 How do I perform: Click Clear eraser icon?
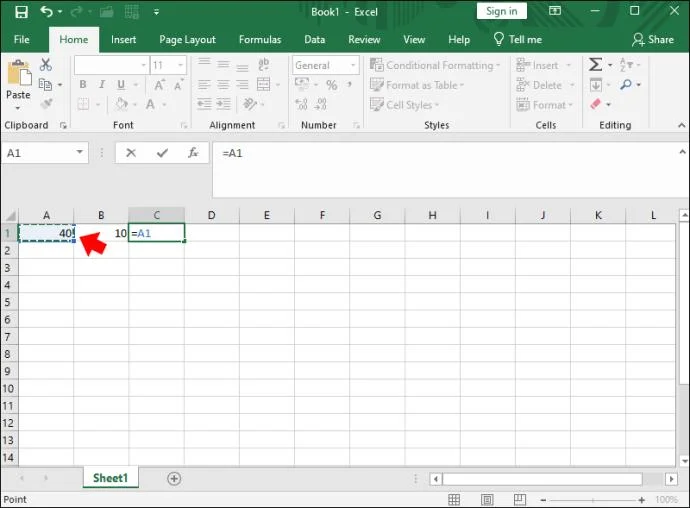(x=595, y=104)
